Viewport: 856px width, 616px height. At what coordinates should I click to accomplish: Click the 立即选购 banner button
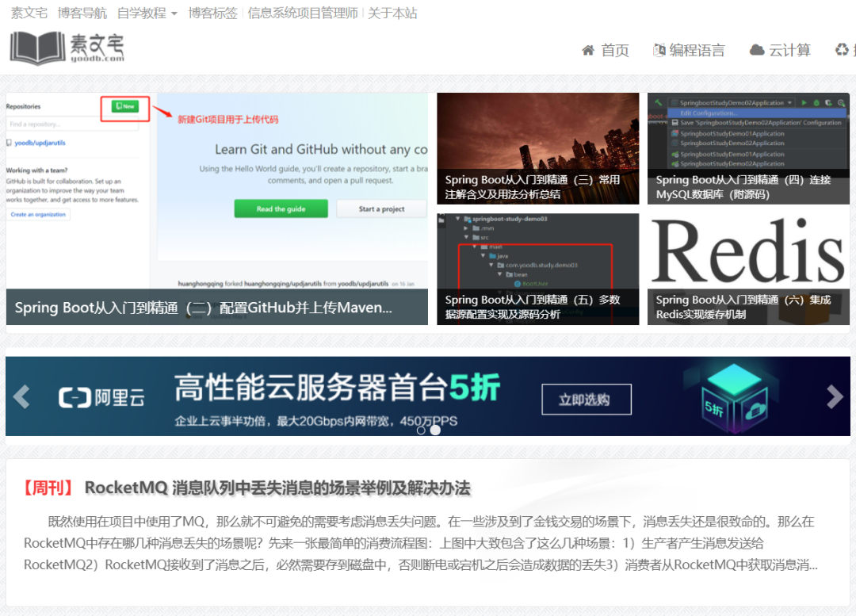click(587, 400)
